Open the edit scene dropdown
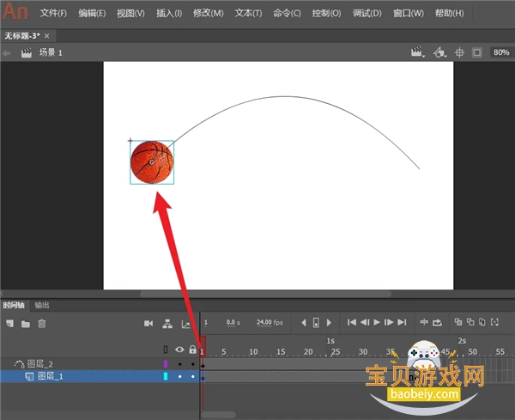Viewport: 515px width, 420px height. click(x=417, y=52)
